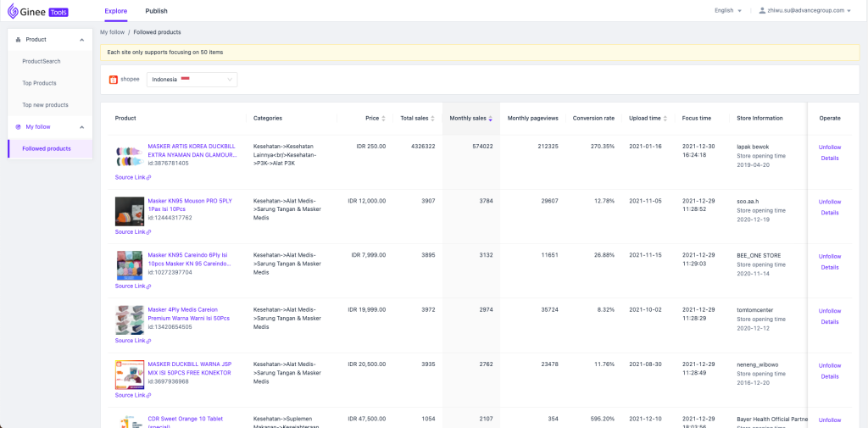This screenshot has height=428, width=868.
Task: Click store name neneng_wibowo
Action: 758,365
